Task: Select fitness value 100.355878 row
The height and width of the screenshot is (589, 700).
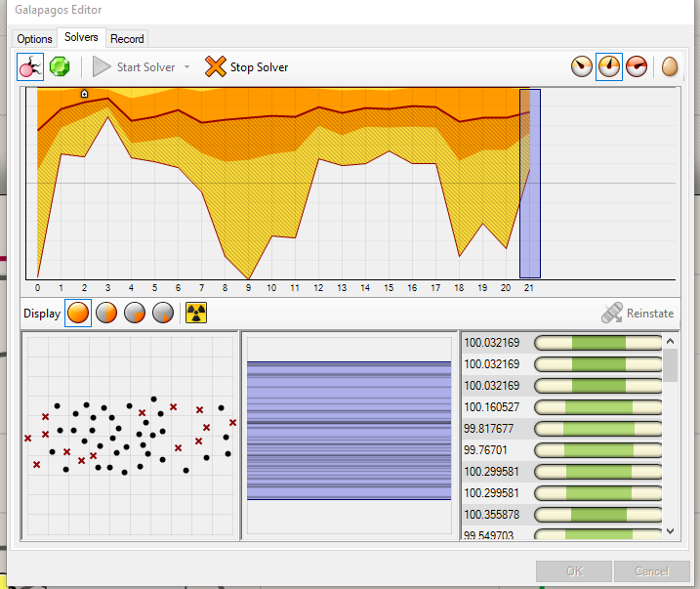Action: 561,515
